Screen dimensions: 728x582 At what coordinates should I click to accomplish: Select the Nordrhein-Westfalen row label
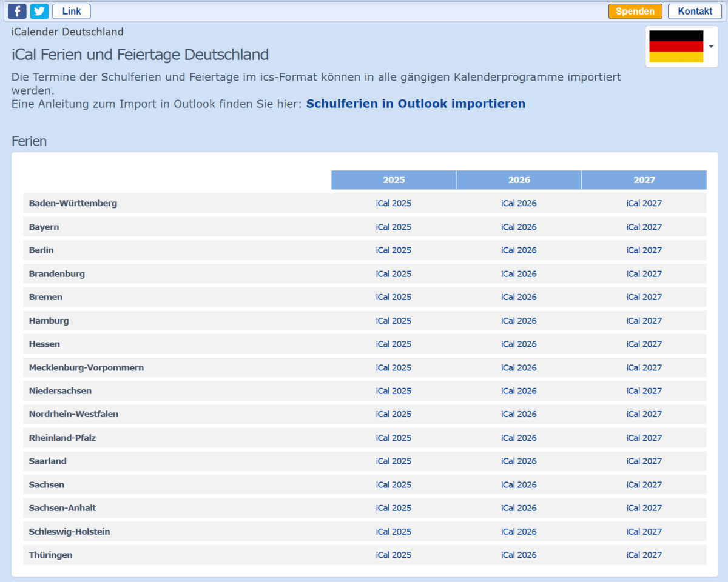73,415
